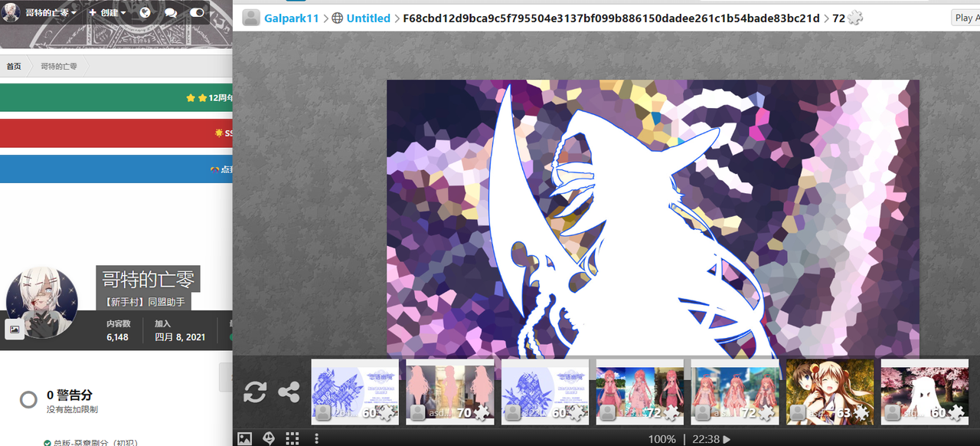This screenshot has height=446, width=980.
Task: Click the grid arrange-pieces icon
Action: pos(292,438)
